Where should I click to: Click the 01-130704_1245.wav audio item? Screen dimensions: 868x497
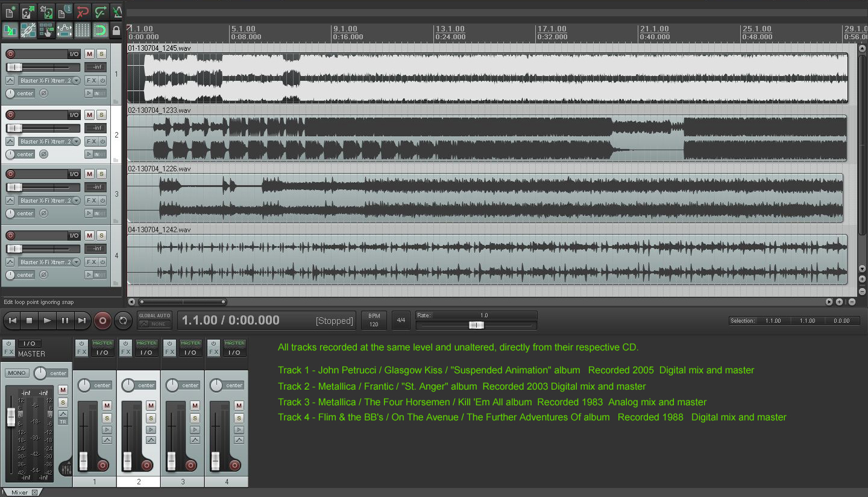tap(487, 78)
